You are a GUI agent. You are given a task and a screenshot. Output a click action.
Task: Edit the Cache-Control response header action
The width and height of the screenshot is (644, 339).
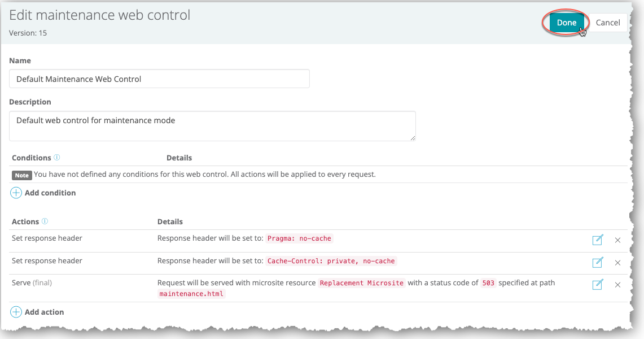(598, 262)
